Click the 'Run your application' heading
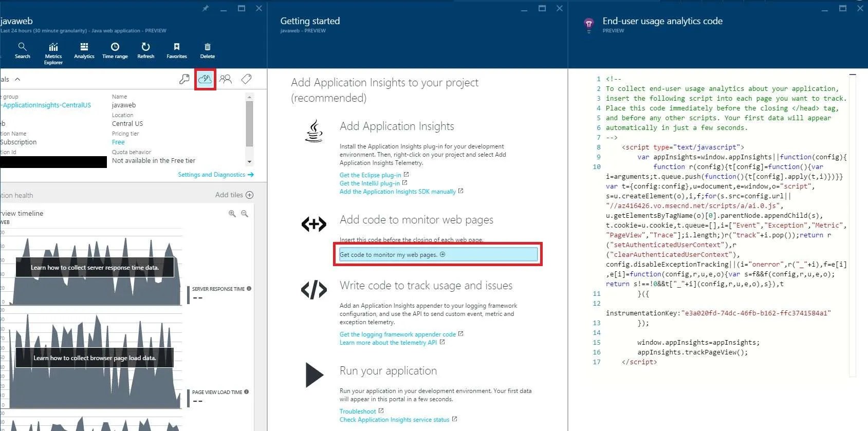Viewport: 868px width, 431px height. 388,371
